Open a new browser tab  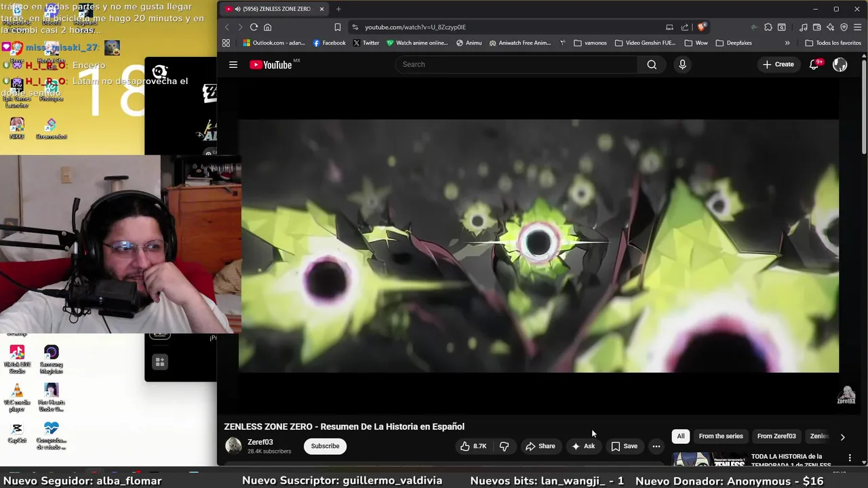click(338, 9)
